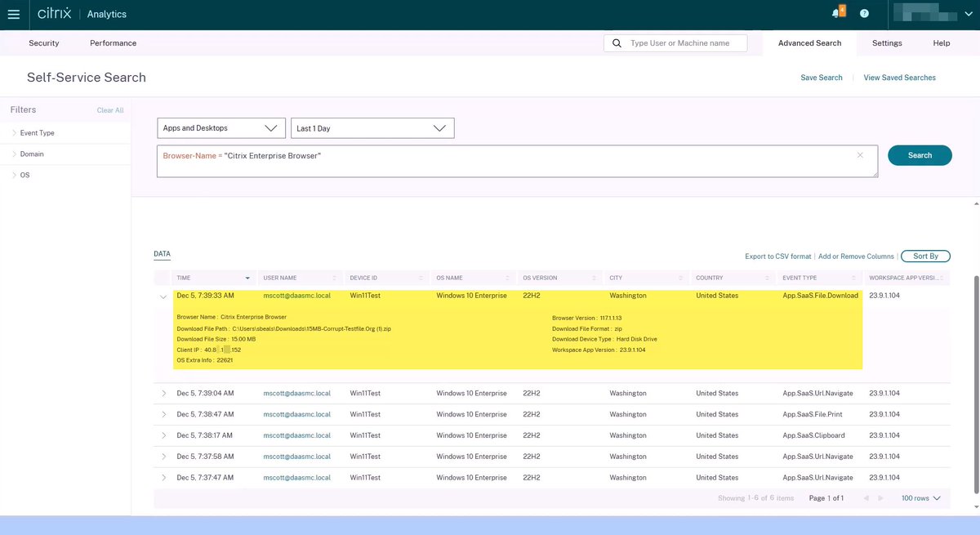Click the Export to CSV format link
The height and width of the screenshot is (535, 980).
[x=777, y=256]
